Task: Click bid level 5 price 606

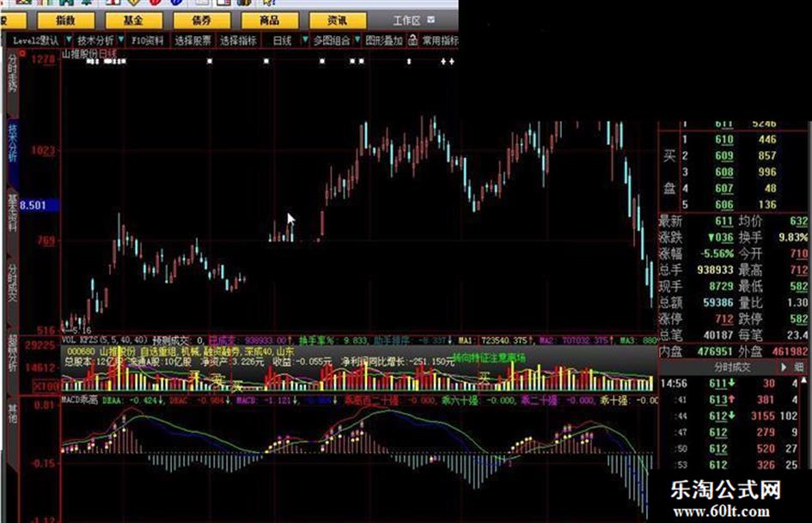Action: [x=724, y=204]
